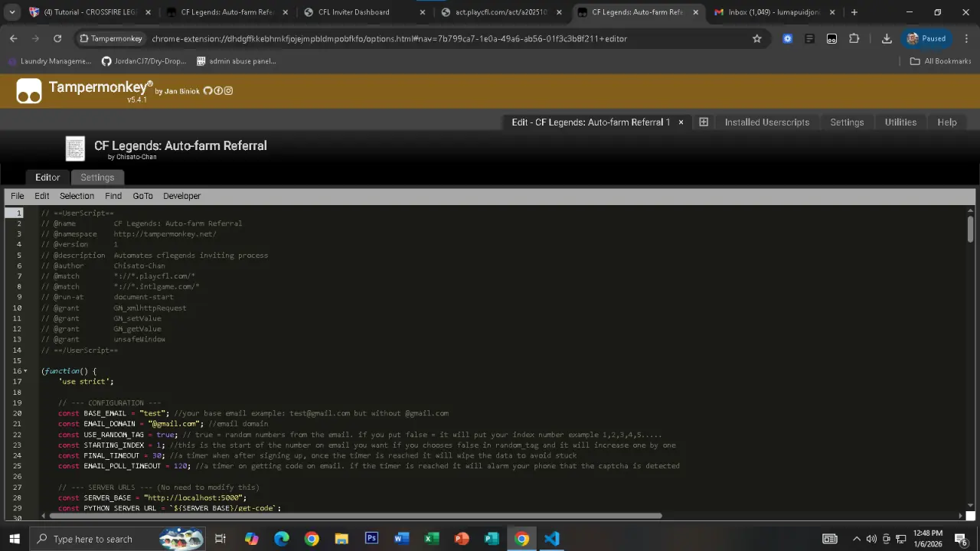Click the new script plus icon tab
The height and width of the screenshot is (551, 980).
coord(704,122)
